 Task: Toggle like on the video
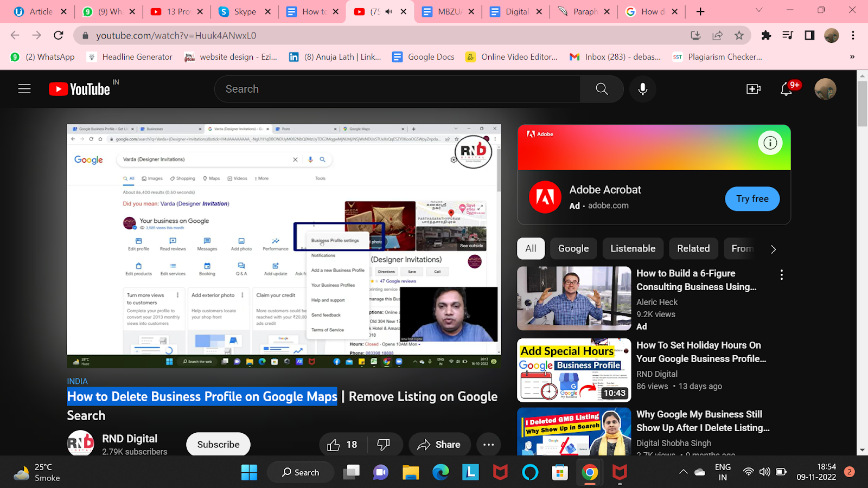(335, 444)
